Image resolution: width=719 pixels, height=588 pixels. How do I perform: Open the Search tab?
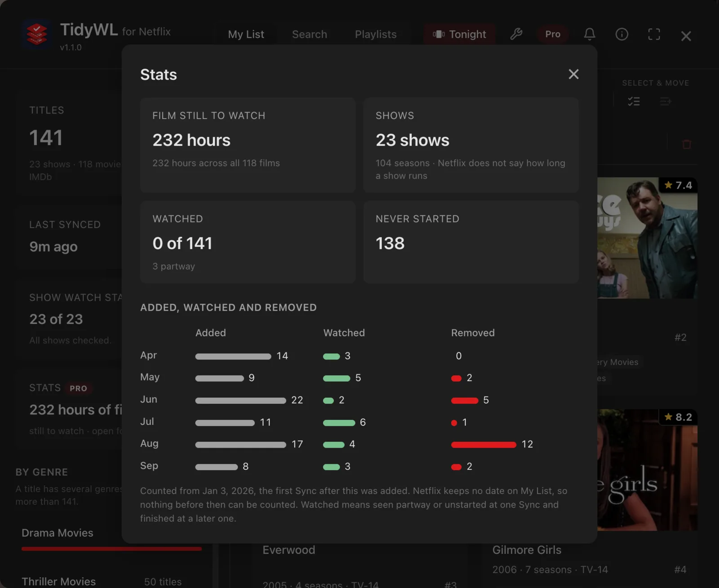310,34
